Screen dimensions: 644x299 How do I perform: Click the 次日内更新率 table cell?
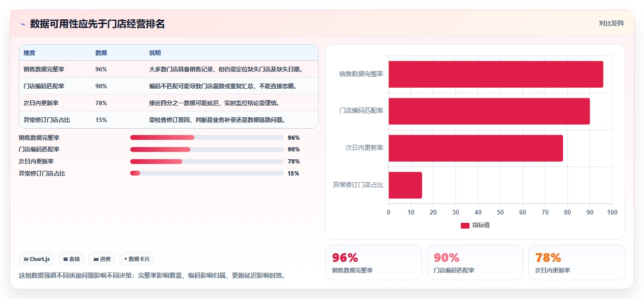click(x=41, y=103)
